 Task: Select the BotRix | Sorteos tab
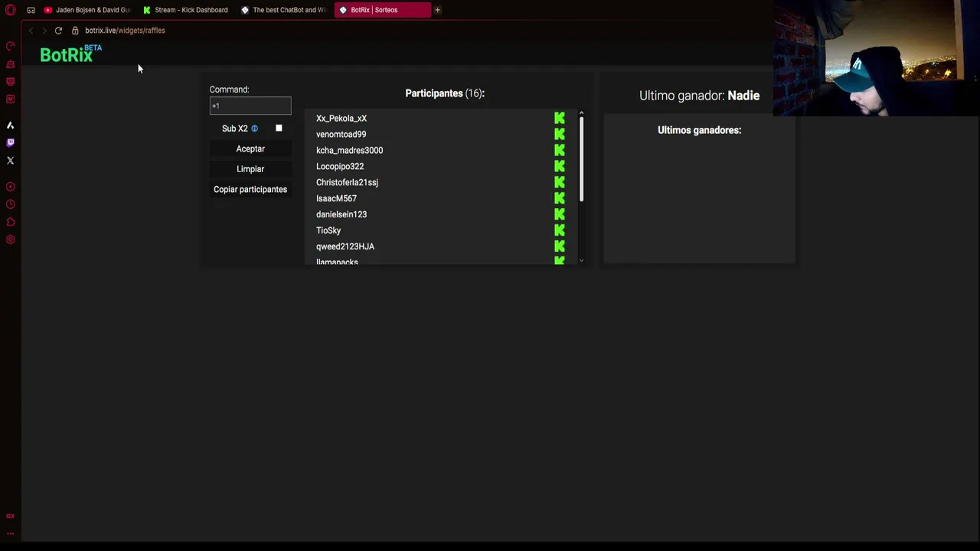(x=381, y=10)
